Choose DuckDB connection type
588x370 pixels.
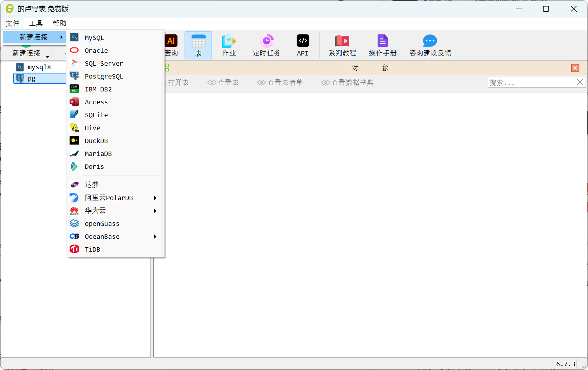pyautogui.click(x=115, y=141)
